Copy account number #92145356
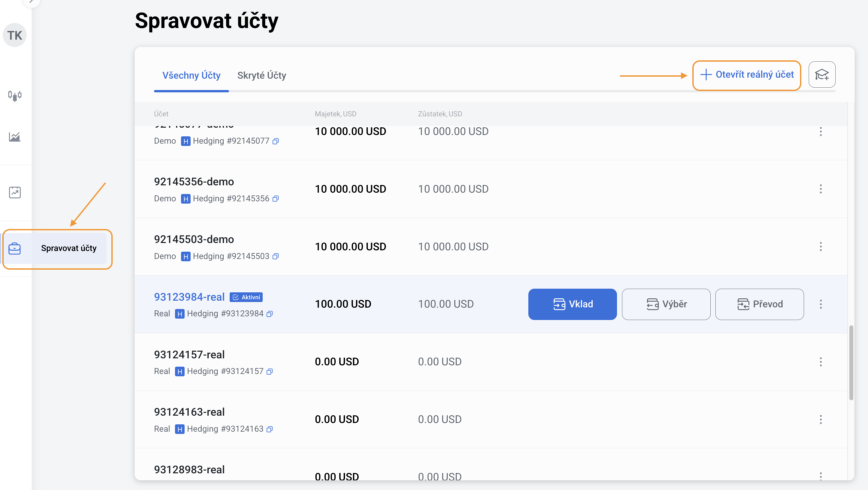The image size is (868, 490). (276, 199)
